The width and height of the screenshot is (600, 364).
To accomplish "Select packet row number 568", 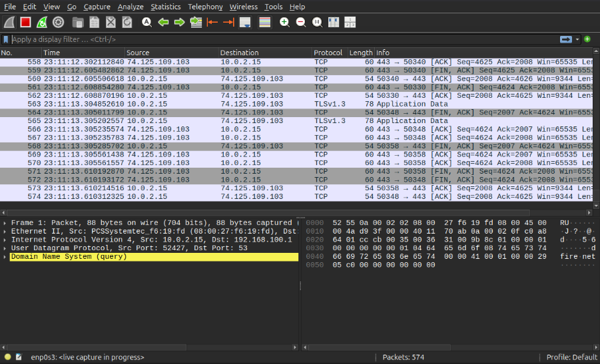I will (296, 146).
